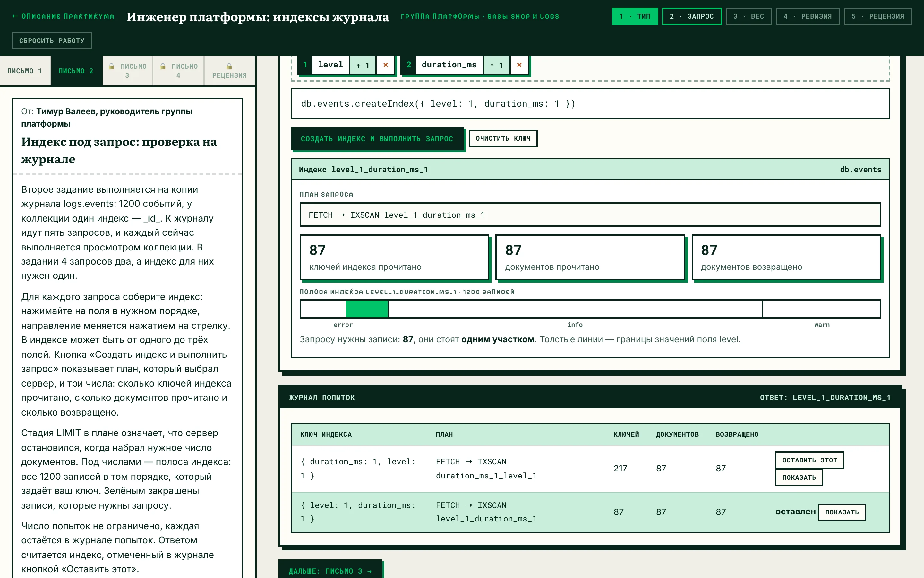Click the 217 keys value in attempts log
This screenshot has width=924, height=578.
pos(620,468)
